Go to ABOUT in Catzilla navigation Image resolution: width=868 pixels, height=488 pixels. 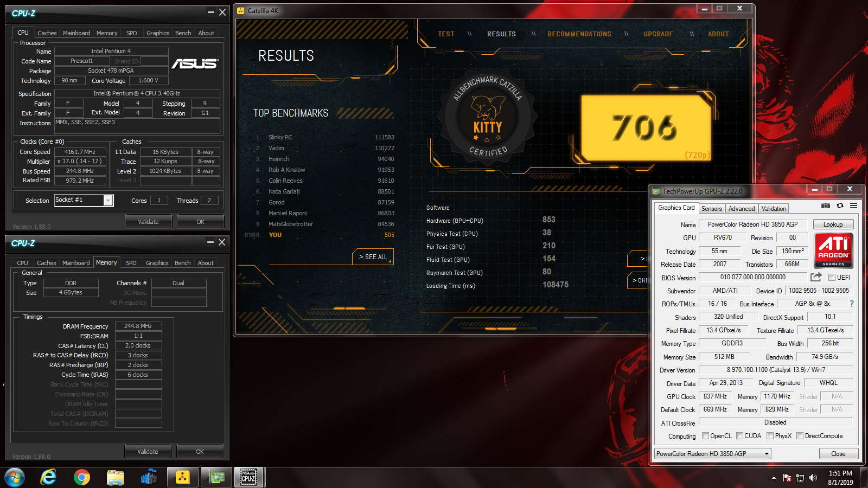(x=718, y=34)
